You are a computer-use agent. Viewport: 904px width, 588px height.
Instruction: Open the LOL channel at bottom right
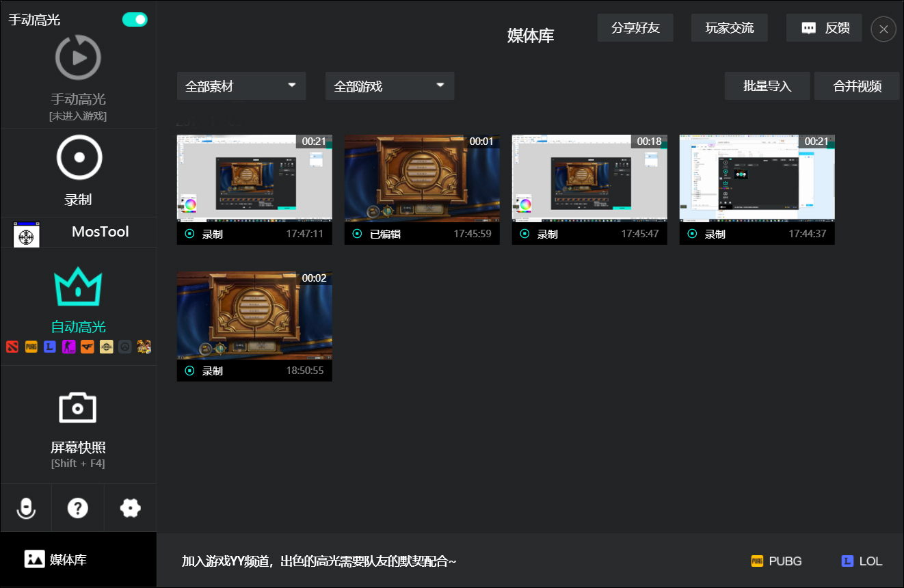coord(862,561)
